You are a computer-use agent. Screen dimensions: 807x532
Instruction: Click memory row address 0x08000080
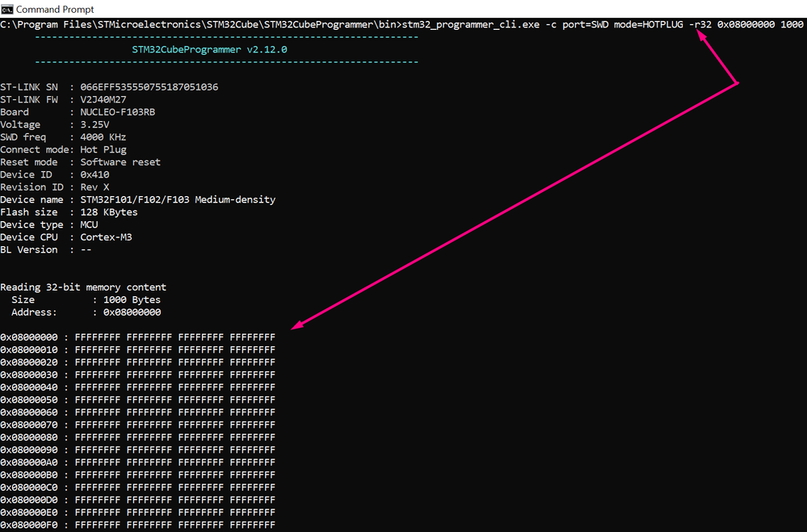pyautogui.click(x=29, y=438)
